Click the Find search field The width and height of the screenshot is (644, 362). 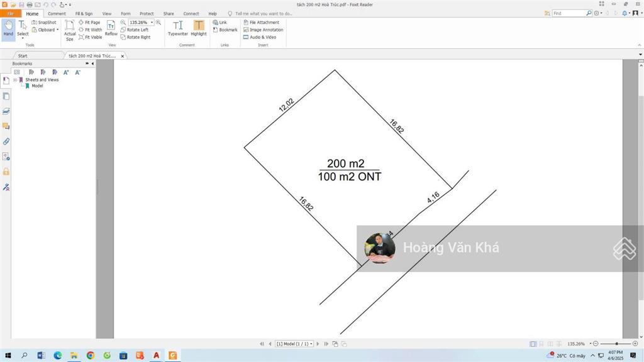[569, 13]
